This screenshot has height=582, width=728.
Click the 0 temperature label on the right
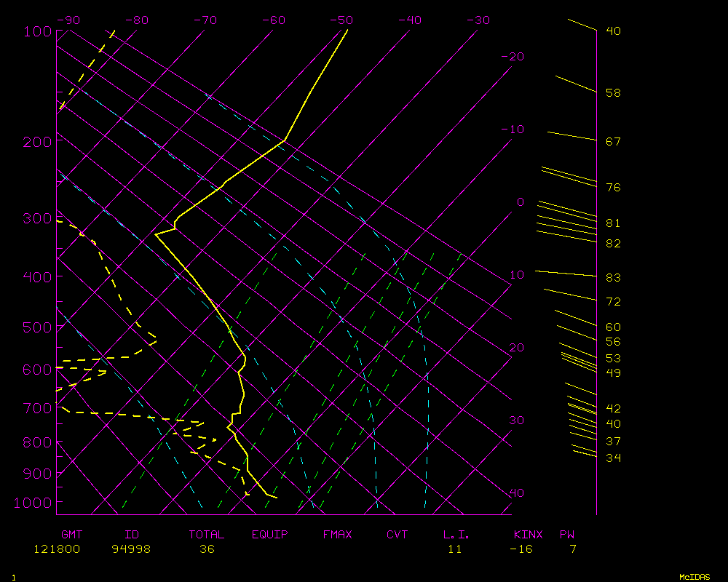tap(520, 202)
